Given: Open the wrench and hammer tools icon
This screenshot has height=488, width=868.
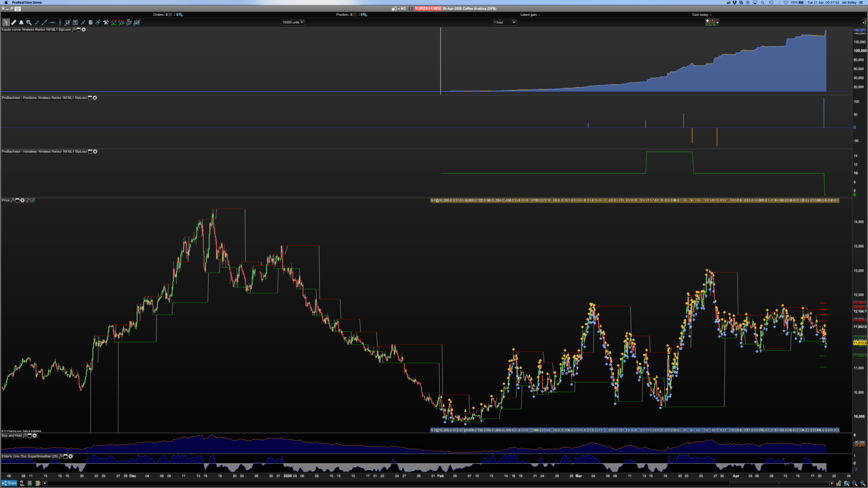Looking at the screenshot, I should pos(106,22).
